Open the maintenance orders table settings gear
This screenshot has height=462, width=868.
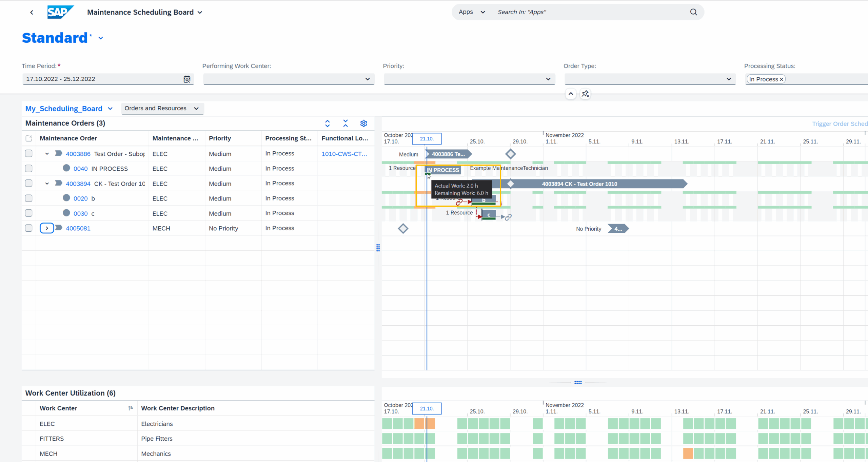pyautogui.click(x=363, y=123)
